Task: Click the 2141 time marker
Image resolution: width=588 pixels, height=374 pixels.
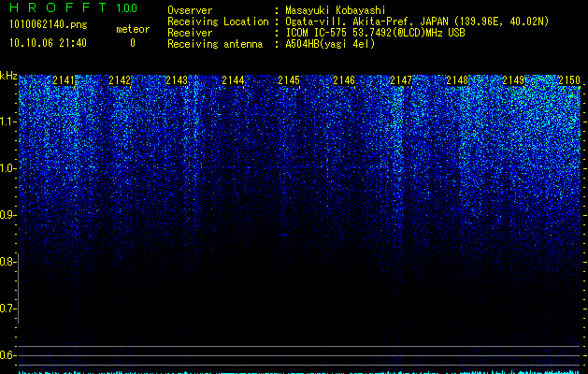Action: click(x=64, y=80)
